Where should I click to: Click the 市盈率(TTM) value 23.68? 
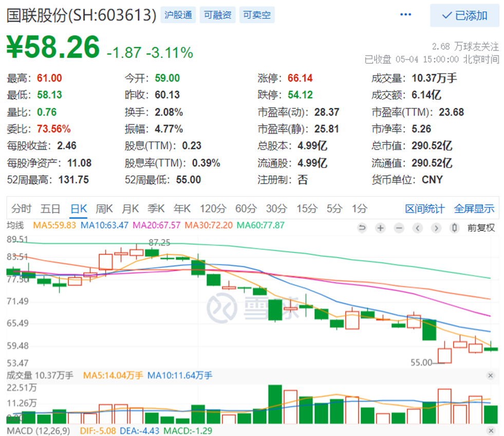pos(451,112)
